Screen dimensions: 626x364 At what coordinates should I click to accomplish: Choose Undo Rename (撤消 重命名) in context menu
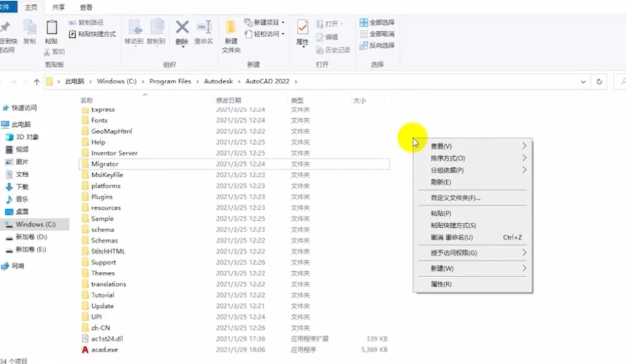pos(473,237)
